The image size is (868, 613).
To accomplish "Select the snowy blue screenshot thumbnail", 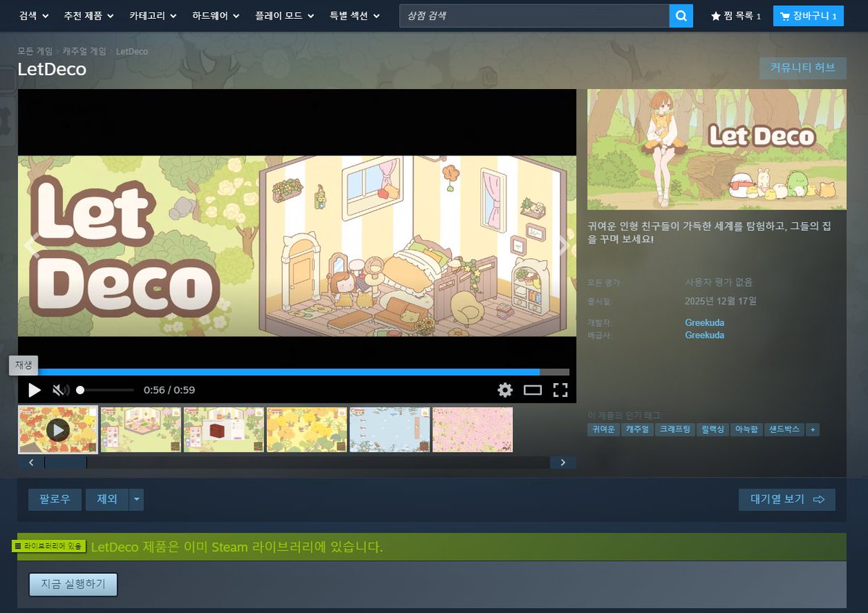I will [x=390, y=429].
